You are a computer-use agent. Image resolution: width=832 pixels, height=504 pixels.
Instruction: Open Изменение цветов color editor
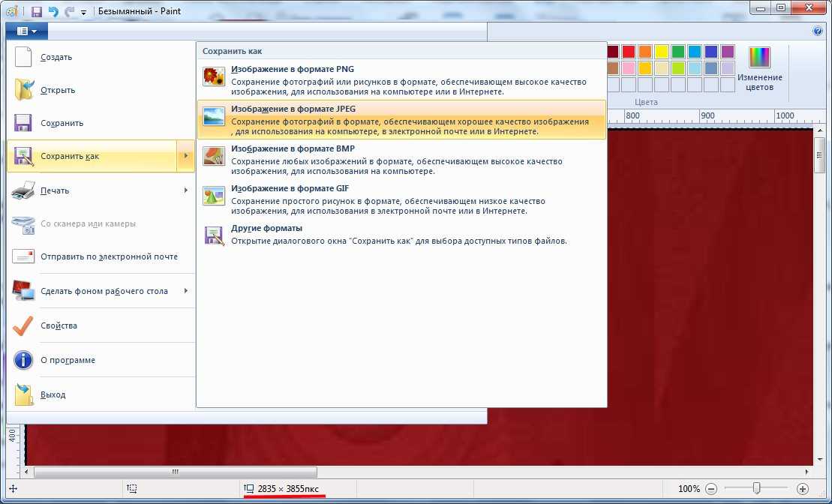coord(759,69)
